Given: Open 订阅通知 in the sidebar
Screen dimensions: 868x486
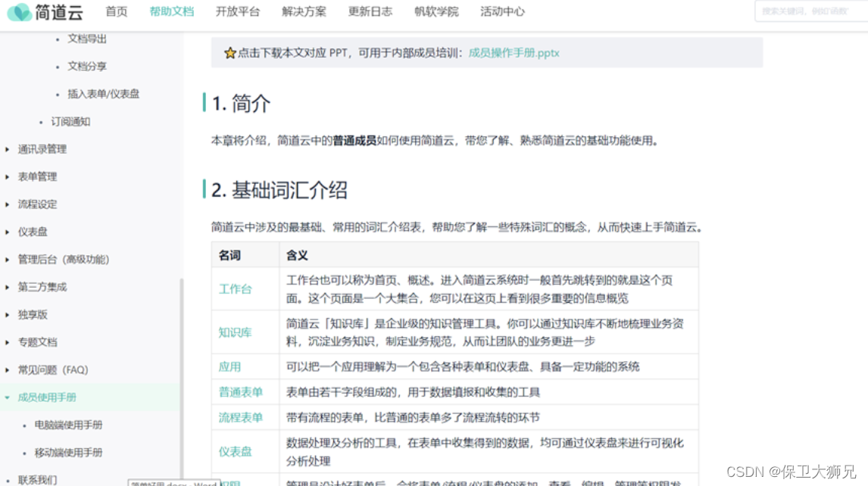Looking at the screenshot, I should [70, 122].
